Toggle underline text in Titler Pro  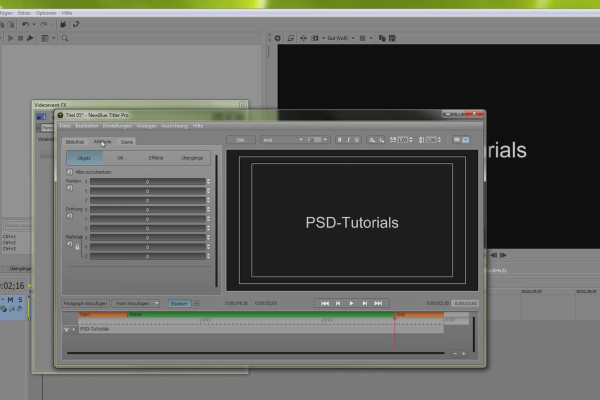coord(357,140)
